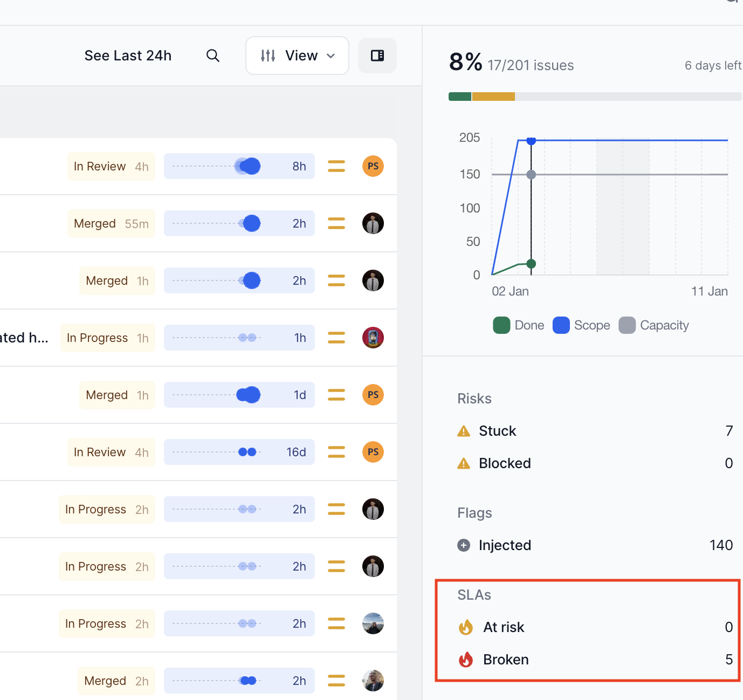Click the search magnifier icon
Viewport: 743px width, 700px height.
(213, 56)
